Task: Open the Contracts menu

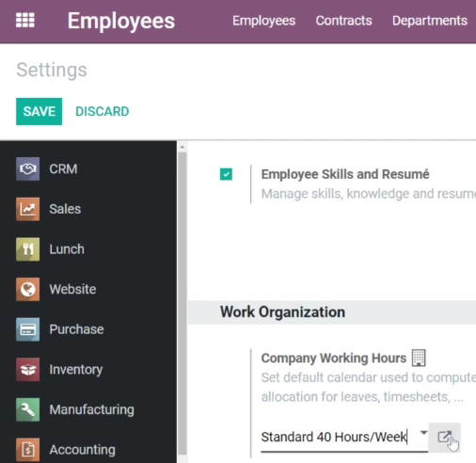Action: [343, 21]
